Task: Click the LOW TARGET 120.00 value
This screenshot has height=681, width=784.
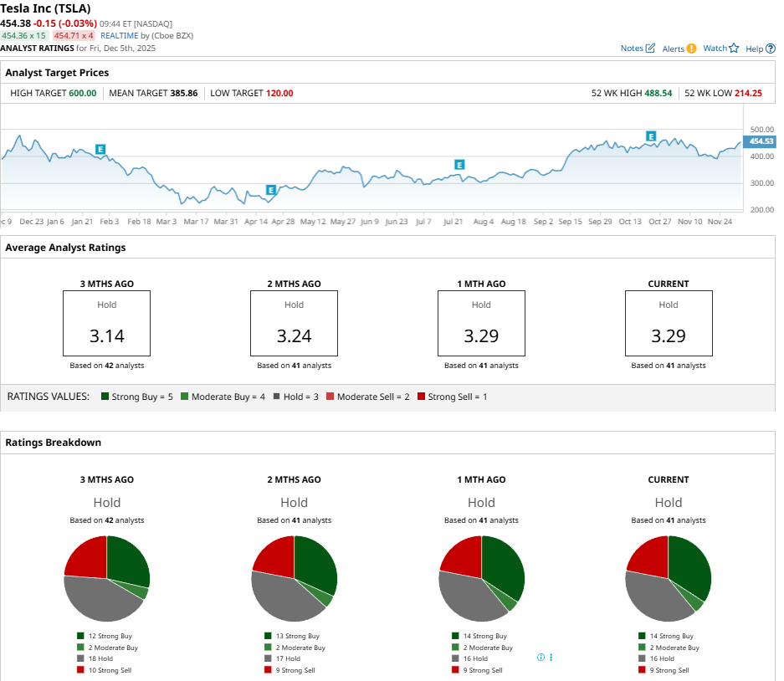Action: click(x=279, y=93)
